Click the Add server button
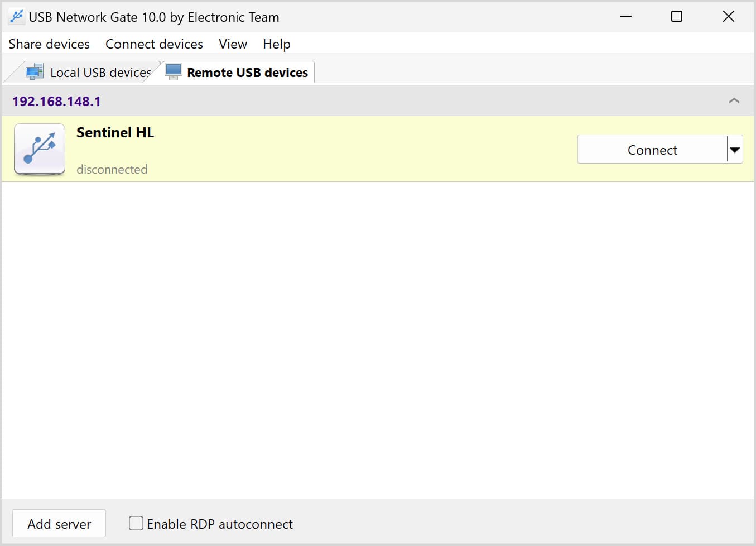The height and width of the screenshot is (546, 756). click(x=59, y=524)
